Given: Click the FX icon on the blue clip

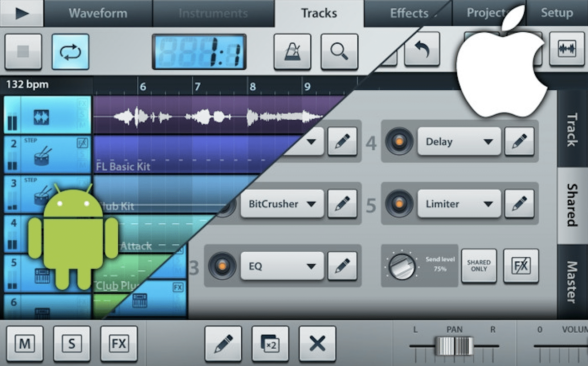Looking at the screenshot, I should (x=178, y=288).
